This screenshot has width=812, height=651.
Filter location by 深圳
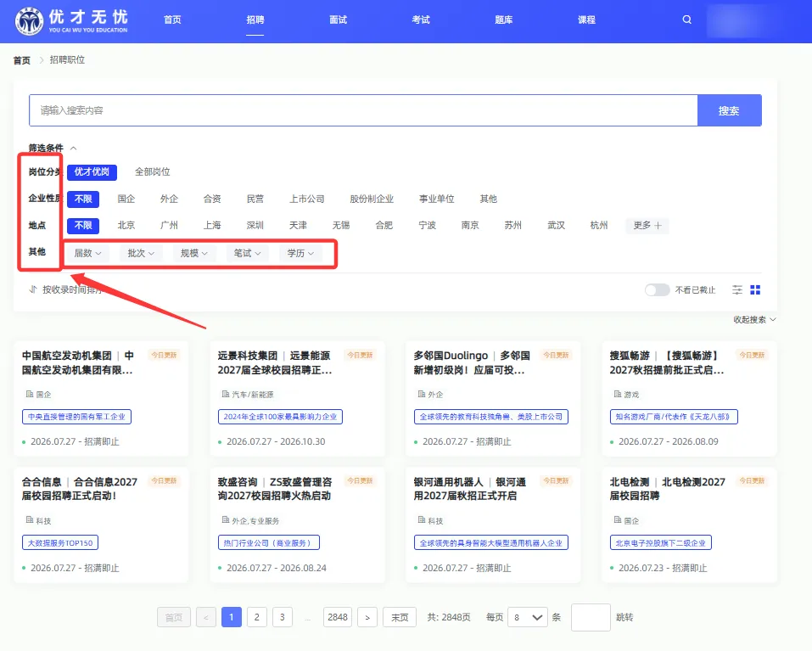255,225
